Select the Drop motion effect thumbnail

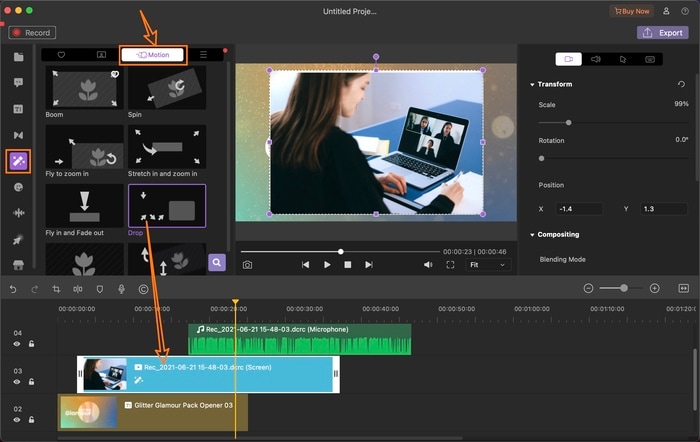point(167,206)
